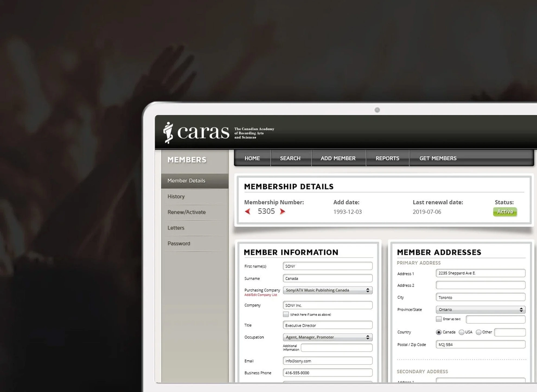Image resolution: width=537 pixels, height=392 pixels.
Task: Open the SEARCH tab
Action: click(290, 158)
